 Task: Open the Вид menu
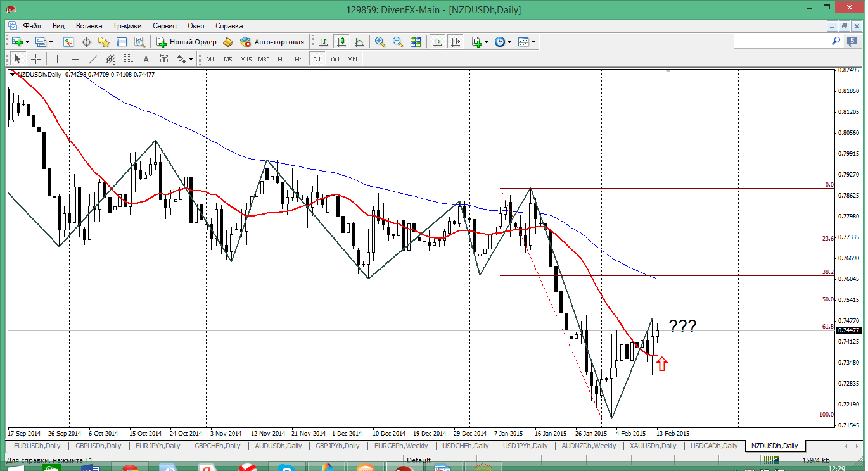[58, 26]
